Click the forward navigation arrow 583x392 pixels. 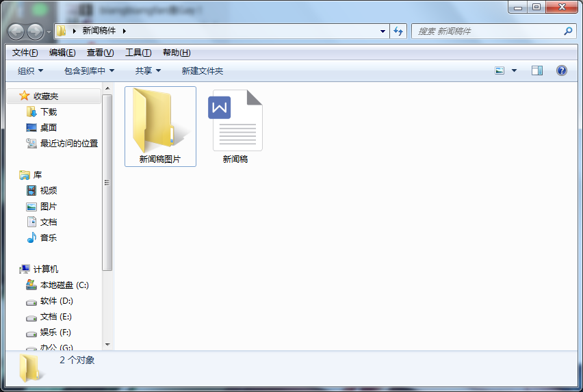(35, 31)
